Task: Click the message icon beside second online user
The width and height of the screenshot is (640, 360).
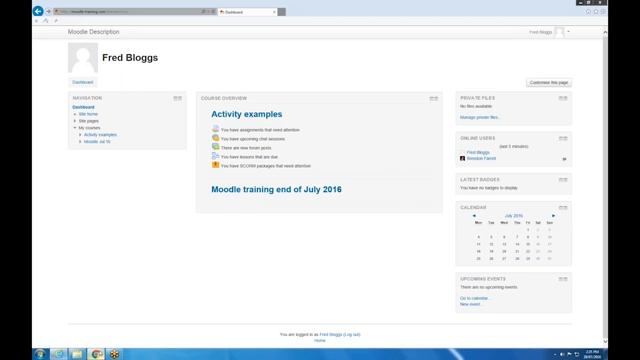Action: [564, 159]
